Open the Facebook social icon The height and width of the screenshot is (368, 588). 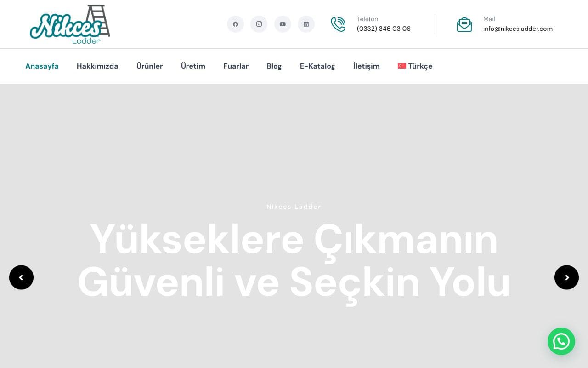[x=235, y=24]
